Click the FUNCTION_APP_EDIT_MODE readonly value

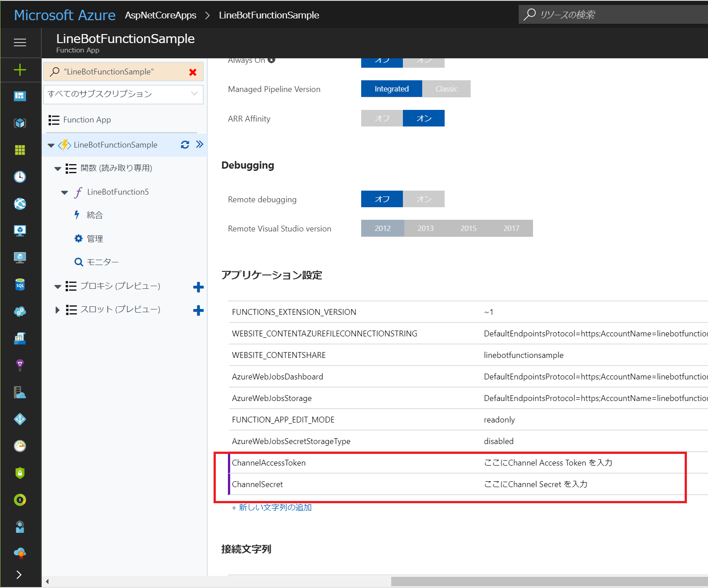(499, 420)
